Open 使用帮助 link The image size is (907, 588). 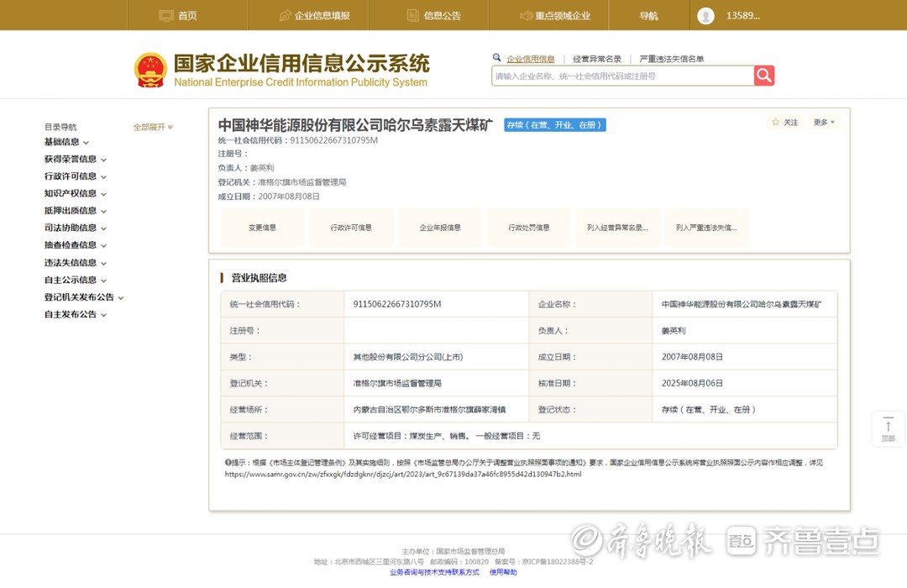503,572
